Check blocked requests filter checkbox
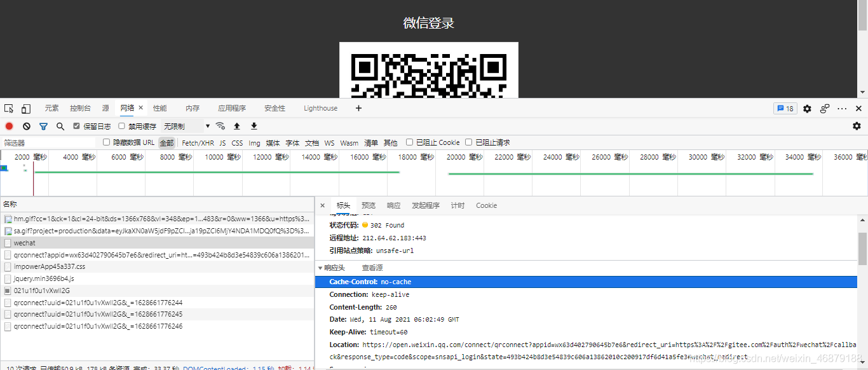The image size is (868, 370). pos(469,142)
